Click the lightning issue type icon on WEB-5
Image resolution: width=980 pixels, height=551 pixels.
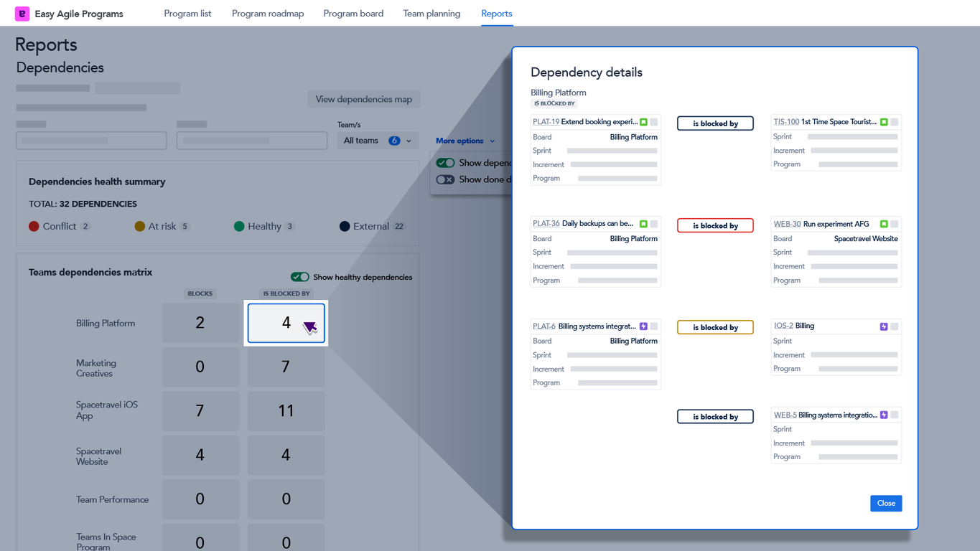[884, 415]
